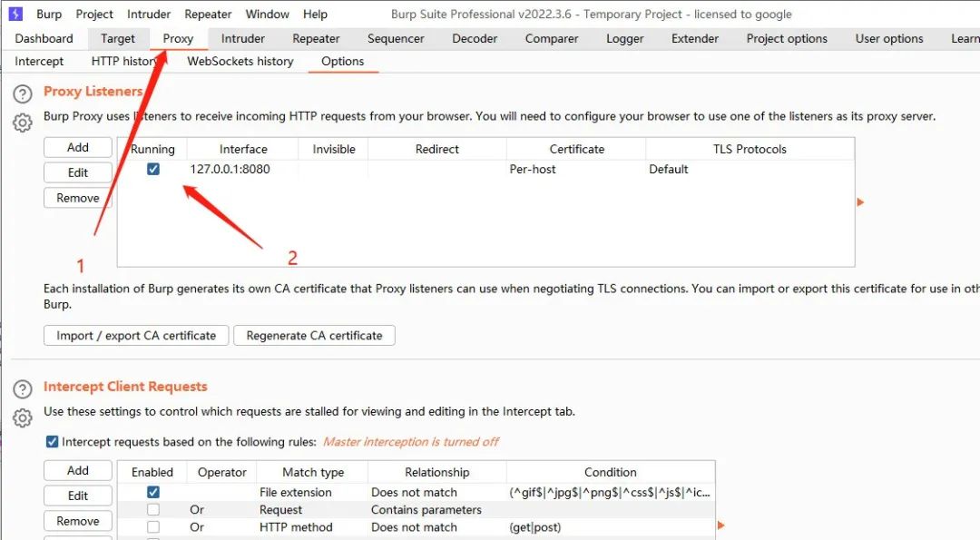This screenshot has height=540, width=980.
Task: Open Proxy Listeners settings gear icon
Action: pyautogui.click(x=23, y=123)
